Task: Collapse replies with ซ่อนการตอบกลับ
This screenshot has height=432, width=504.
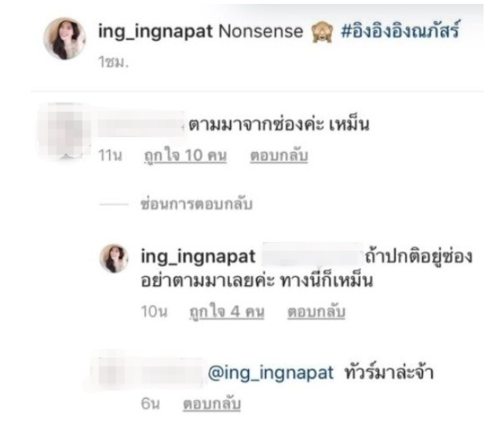Action: pos(197,204)
